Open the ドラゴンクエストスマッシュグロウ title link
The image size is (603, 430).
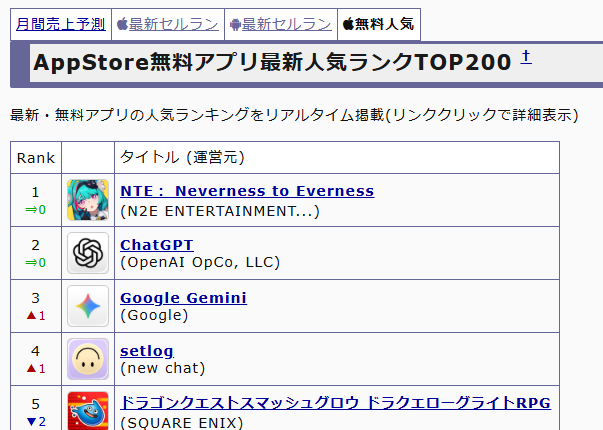click(335, 403)
